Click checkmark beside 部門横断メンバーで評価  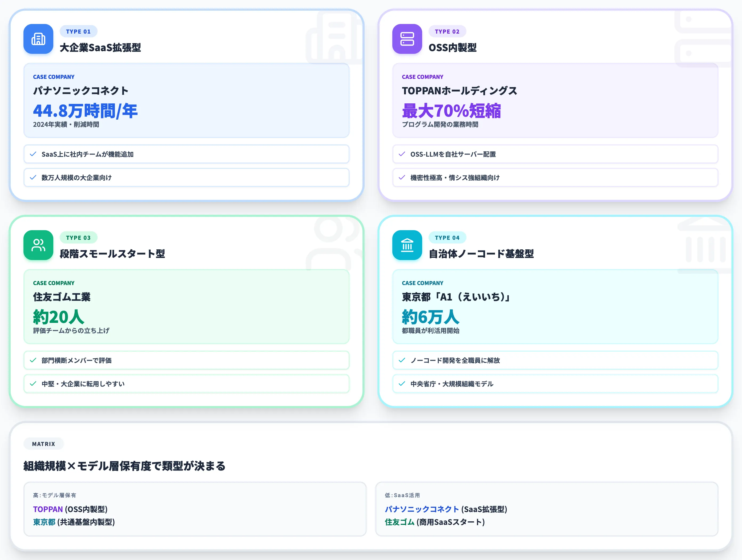coord(33,360)
